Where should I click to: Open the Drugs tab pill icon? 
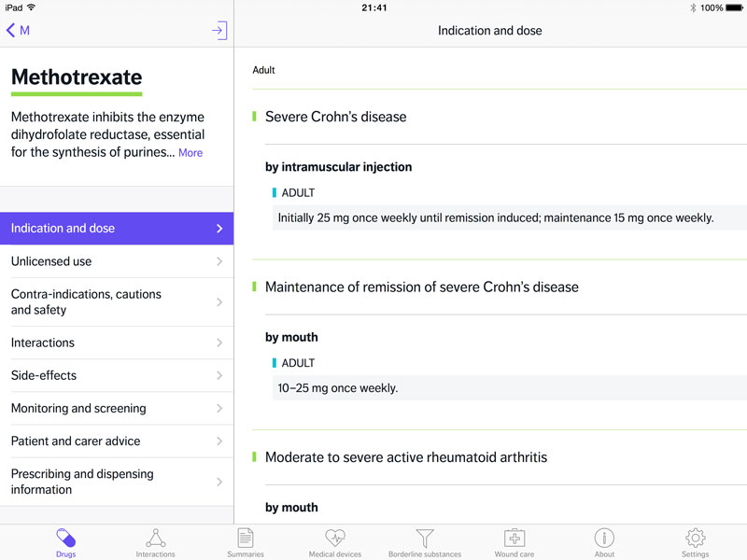tap(65, 539)
